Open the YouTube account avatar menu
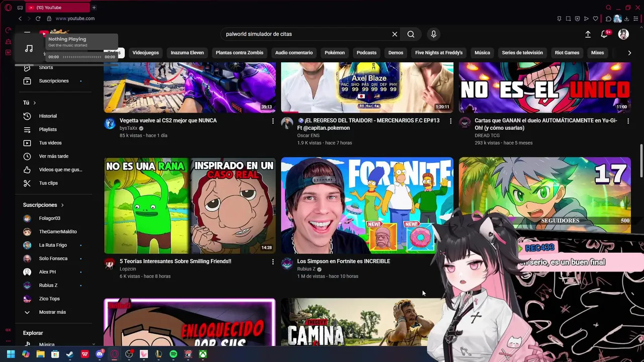This screenshot has height=362, width=644. click(x=623, y=34)
